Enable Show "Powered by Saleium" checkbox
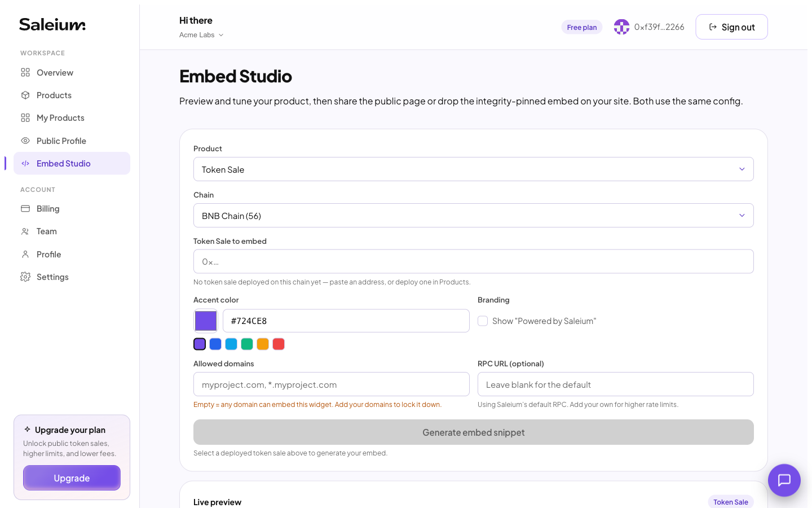 (483, 321)
